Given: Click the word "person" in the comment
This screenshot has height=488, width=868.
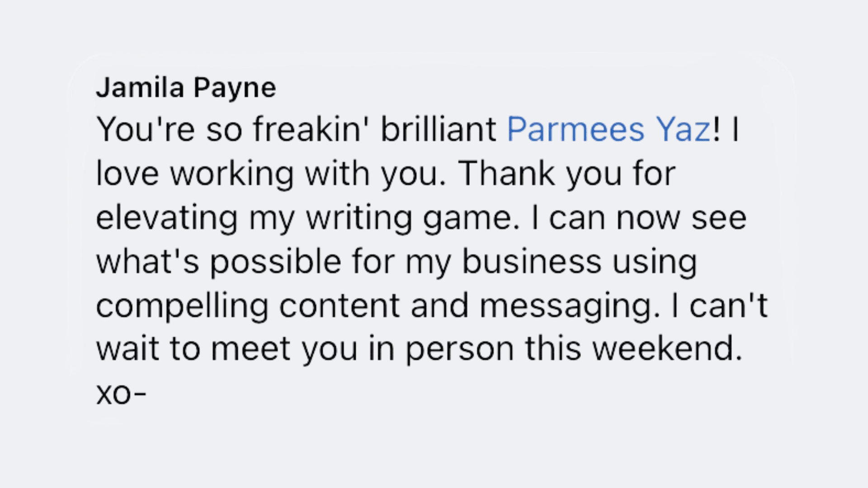Looking at the screenshot, I should pyautogui.click(x=459, y=349).
